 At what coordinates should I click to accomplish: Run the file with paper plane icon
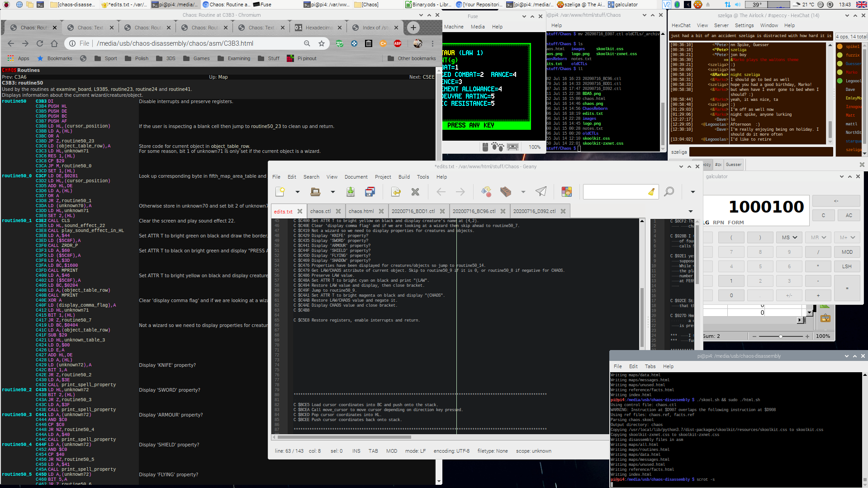pyautogui.click(x=541, y=192)
